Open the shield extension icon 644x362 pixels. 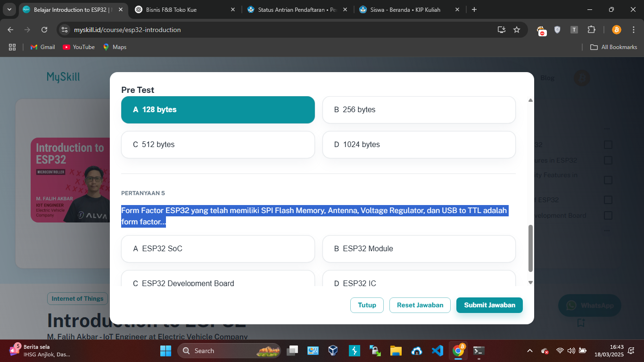click(557, 30)
